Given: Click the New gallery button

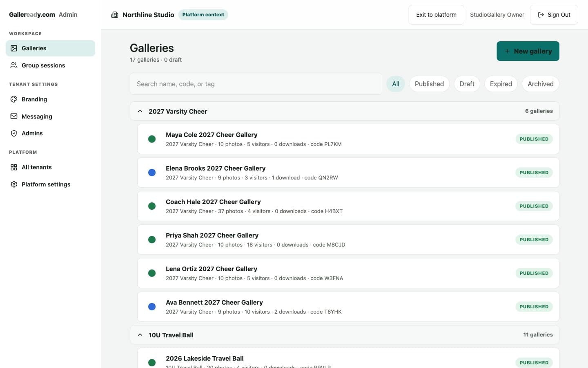Looking at the screenshot, I should click(x=528, y=51).
